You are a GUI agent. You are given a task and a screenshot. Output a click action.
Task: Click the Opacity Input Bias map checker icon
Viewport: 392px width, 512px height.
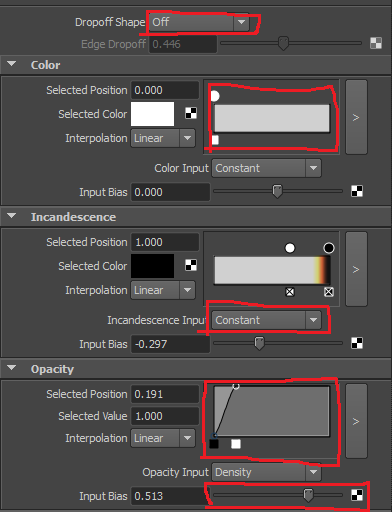(x=357, y=495)
